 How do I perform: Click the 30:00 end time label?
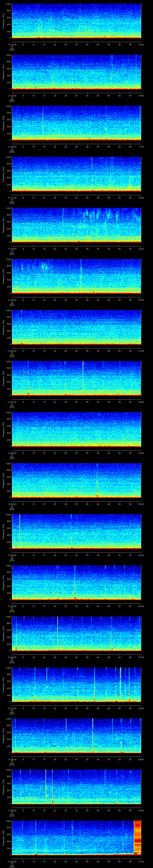pyautogui.click(x=141, y=810)
